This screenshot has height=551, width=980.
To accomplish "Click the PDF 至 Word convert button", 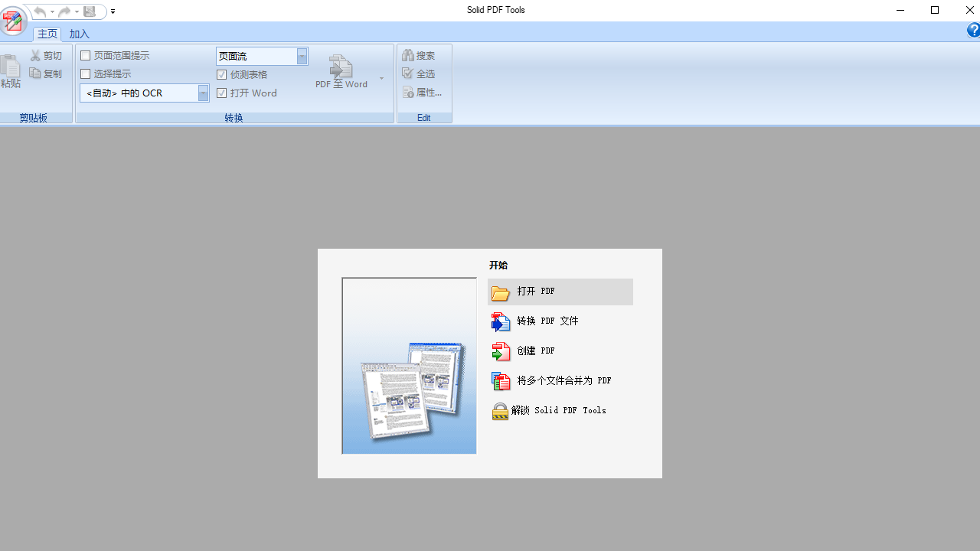I will tap(341, 71).
